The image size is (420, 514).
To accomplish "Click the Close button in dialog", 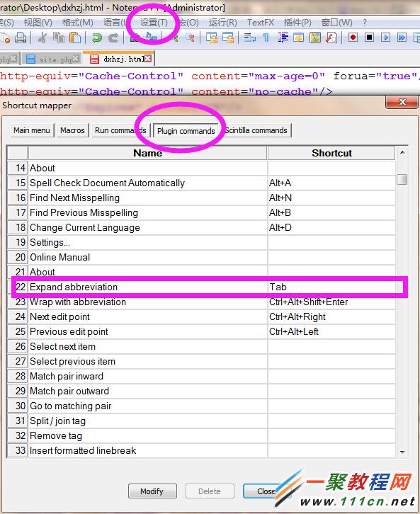I will click(x=266, y=491).
